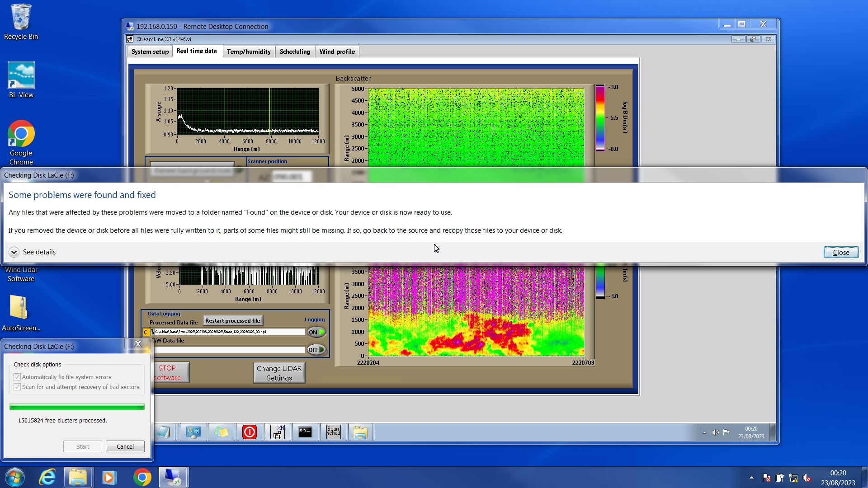
Task: Open Scan sched app in remote taskbar
Action: 333,432
